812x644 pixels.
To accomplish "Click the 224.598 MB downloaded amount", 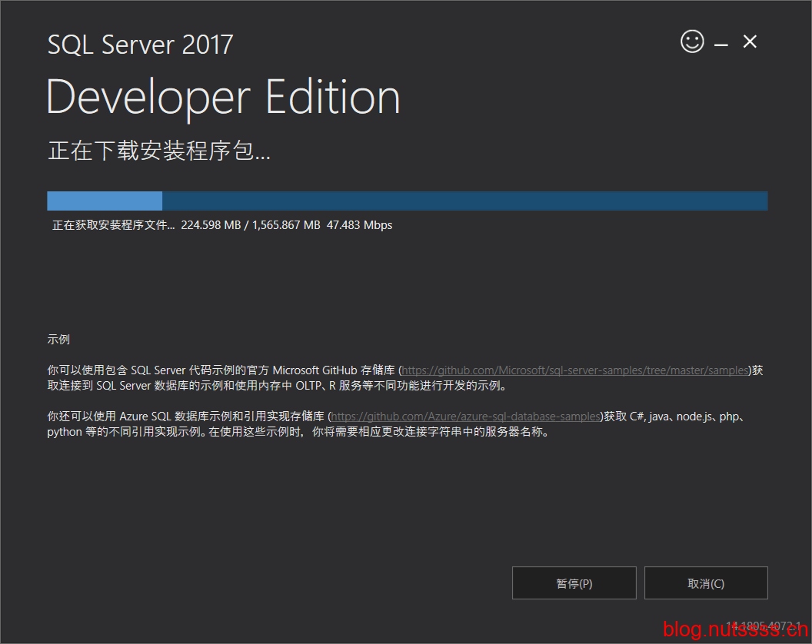I will point(211,225).
